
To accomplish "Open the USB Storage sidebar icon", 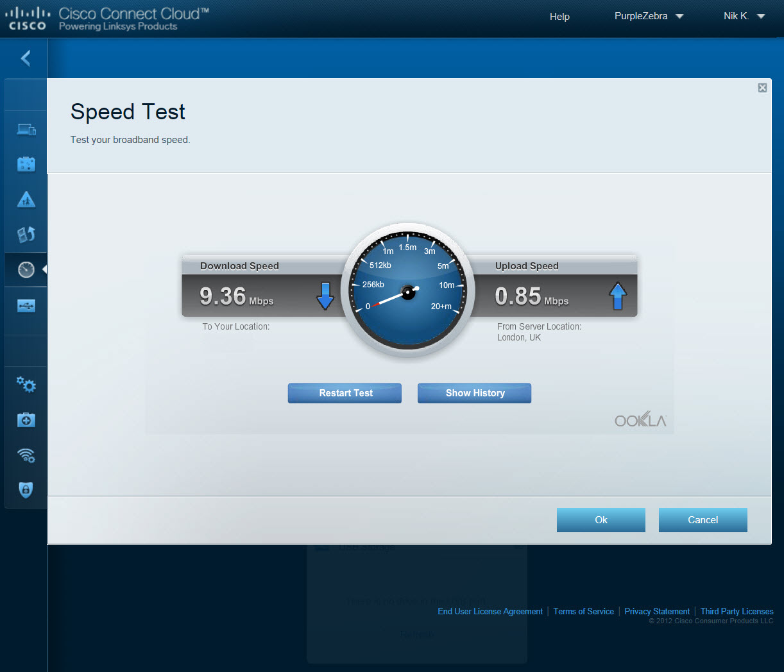I will tap(26, 306).
